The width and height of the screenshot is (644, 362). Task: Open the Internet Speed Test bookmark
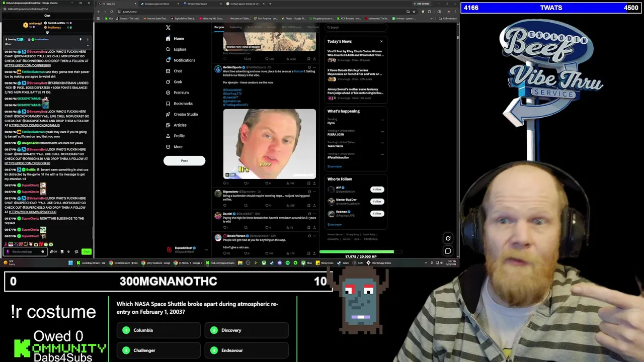click(156, 19)
